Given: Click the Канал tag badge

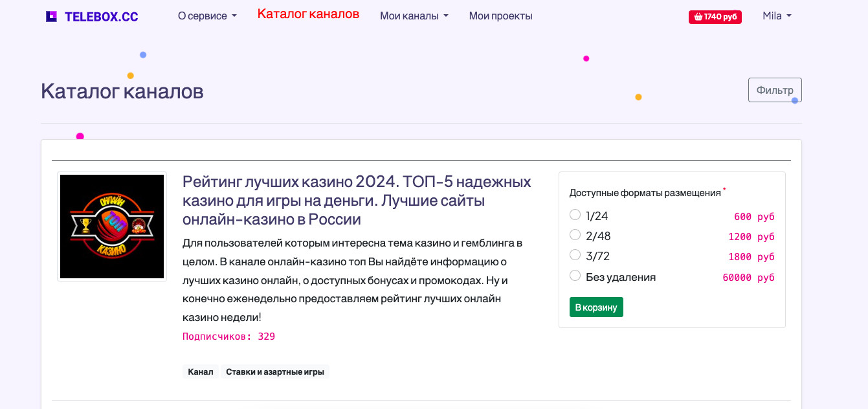Looking at the screenshot, I should click(x=201, y=372).
